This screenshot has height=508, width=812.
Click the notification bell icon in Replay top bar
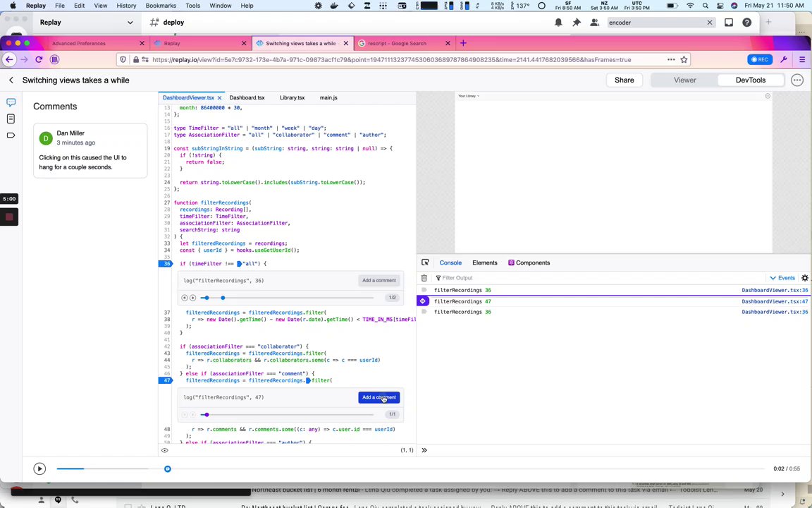click(558, 23)
